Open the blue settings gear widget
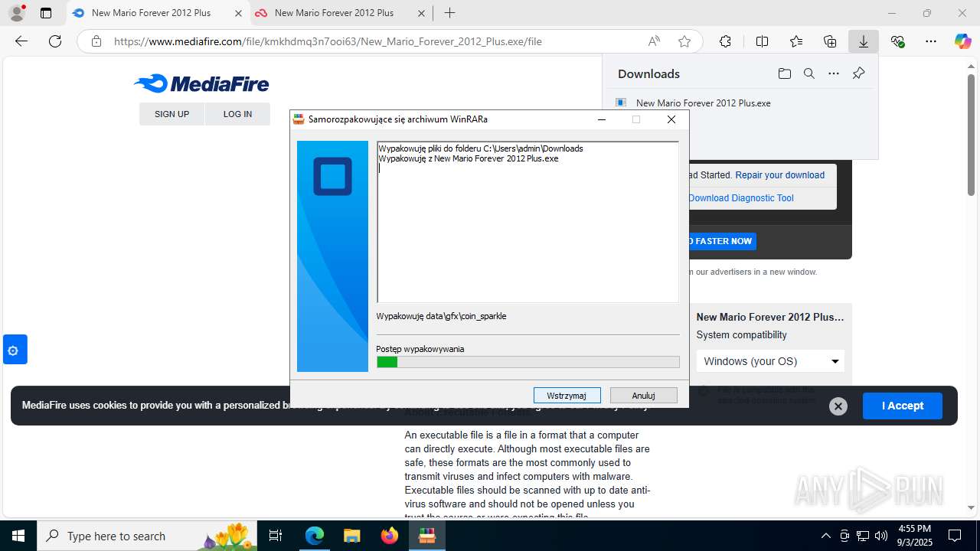Viewport: 980px width, 551px height. point(15,350)
